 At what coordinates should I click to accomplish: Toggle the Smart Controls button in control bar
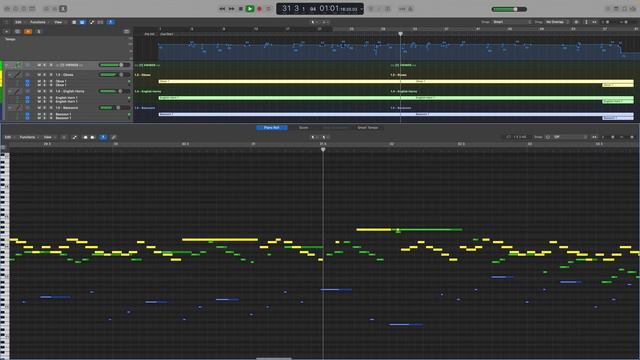46,9
